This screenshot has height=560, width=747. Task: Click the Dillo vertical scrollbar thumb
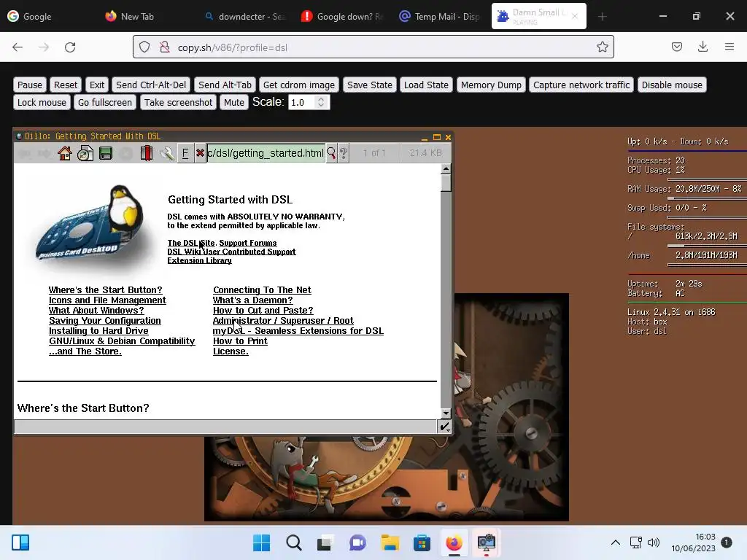[446, 183]
